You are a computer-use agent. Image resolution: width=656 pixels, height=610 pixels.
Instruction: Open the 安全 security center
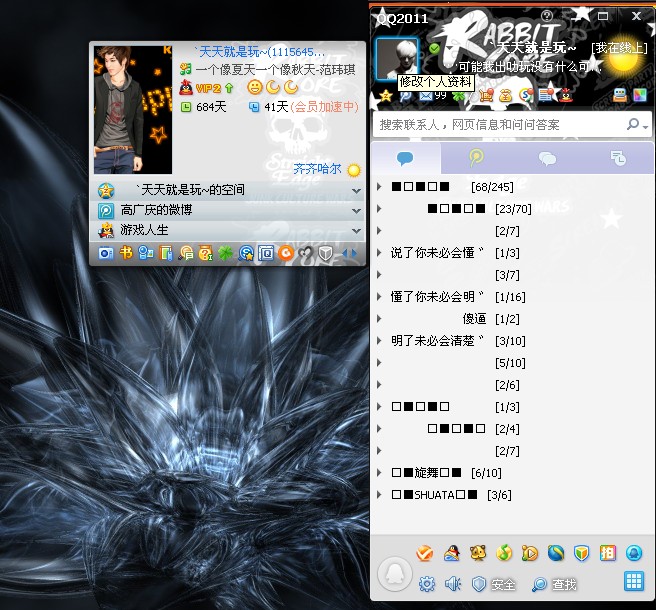(x=494, y=584)
